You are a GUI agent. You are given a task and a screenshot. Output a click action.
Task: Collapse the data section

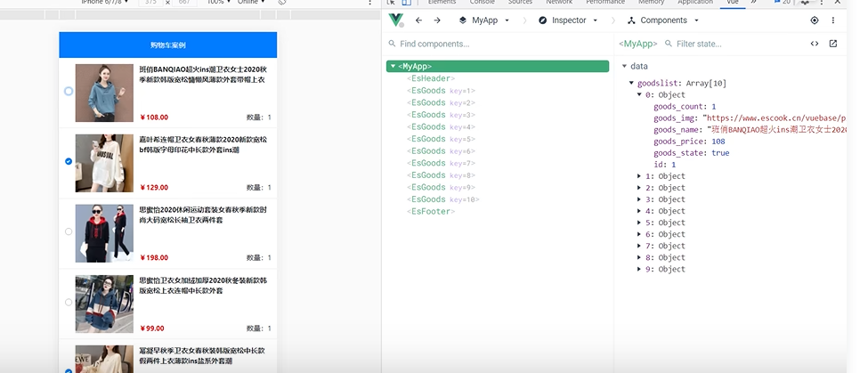(x=624, y=67)
